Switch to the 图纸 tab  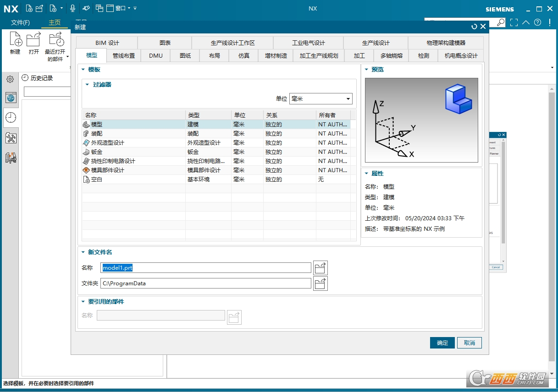click(x=185, y=56)
